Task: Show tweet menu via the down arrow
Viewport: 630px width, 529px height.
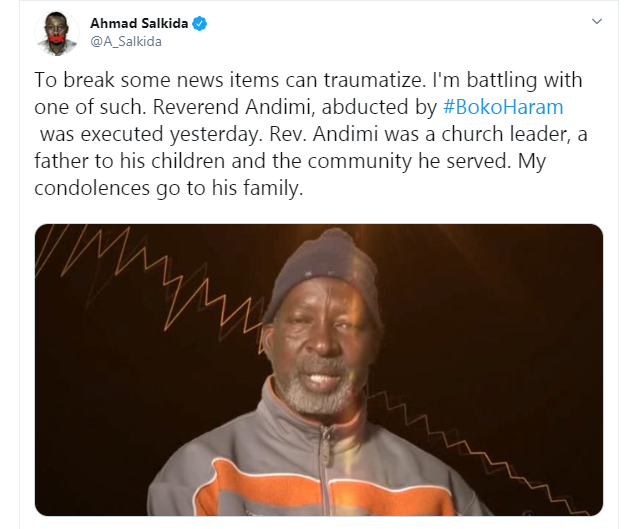Action: coord(597,21)
